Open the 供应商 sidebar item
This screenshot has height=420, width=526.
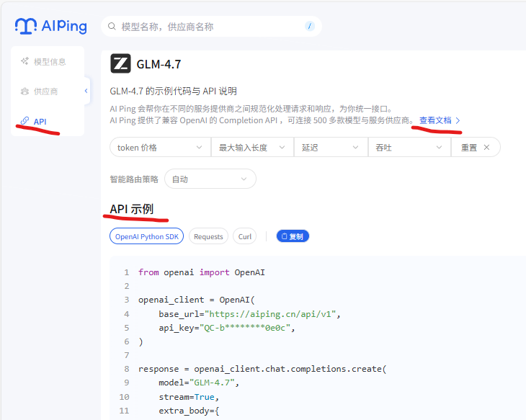click(40, 91)
